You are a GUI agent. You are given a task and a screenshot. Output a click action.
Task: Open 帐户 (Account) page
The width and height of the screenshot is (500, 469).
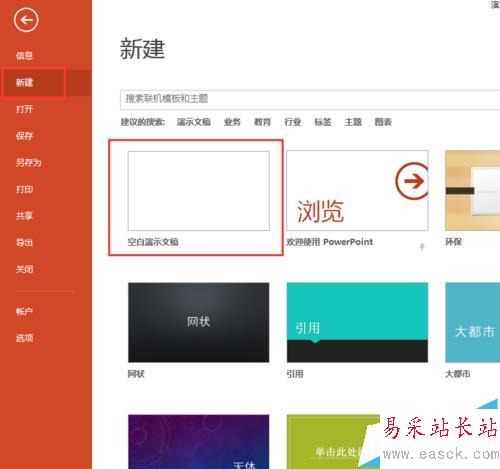pyautogui.click(x=24, y=311)
